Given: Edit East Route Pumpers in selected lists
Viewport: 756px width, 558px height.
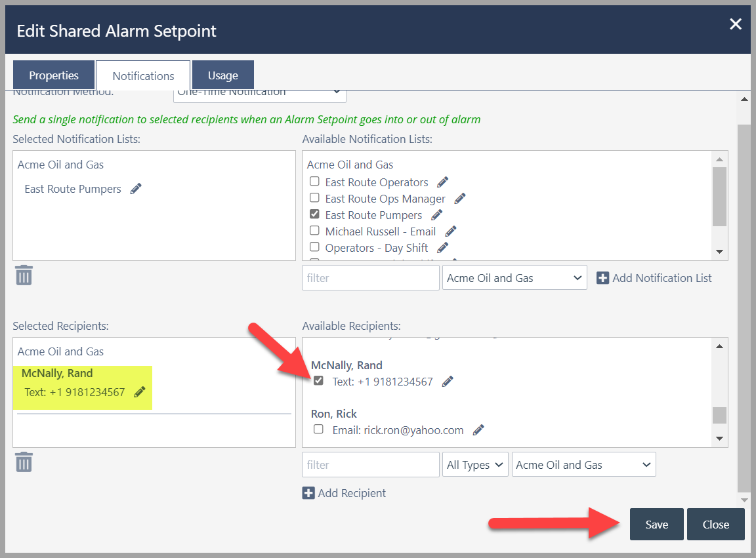Looking at the screenshot, I should [x=136, y=188].
